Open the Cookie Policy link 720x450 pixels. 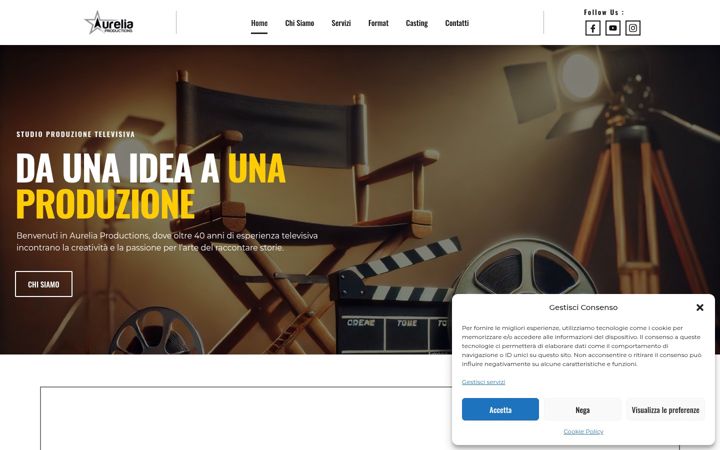coord(583,432)
